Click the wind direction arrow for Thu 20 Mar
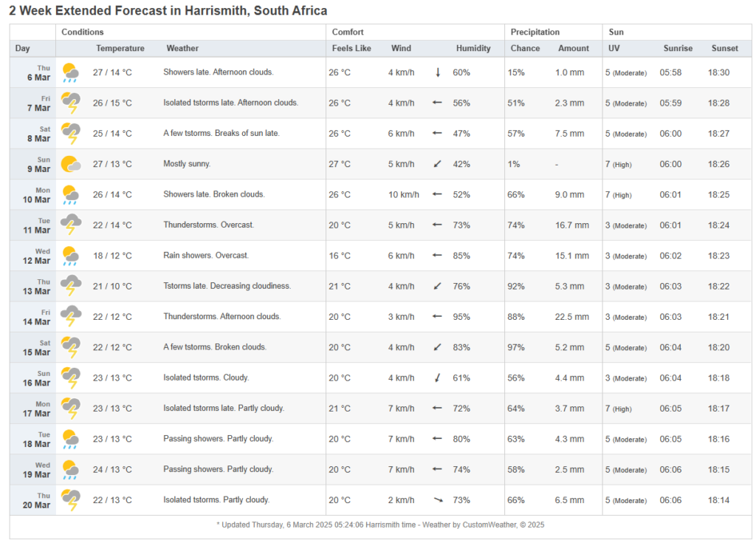 point(438,500)
